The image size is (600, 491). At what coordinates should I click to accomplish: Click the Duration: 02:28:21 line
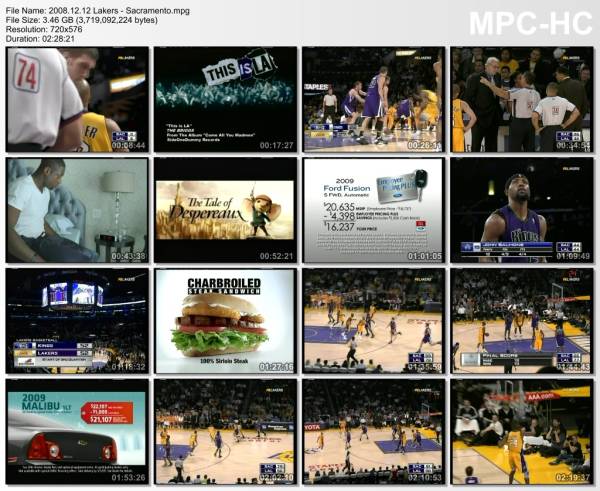point(40,39)
